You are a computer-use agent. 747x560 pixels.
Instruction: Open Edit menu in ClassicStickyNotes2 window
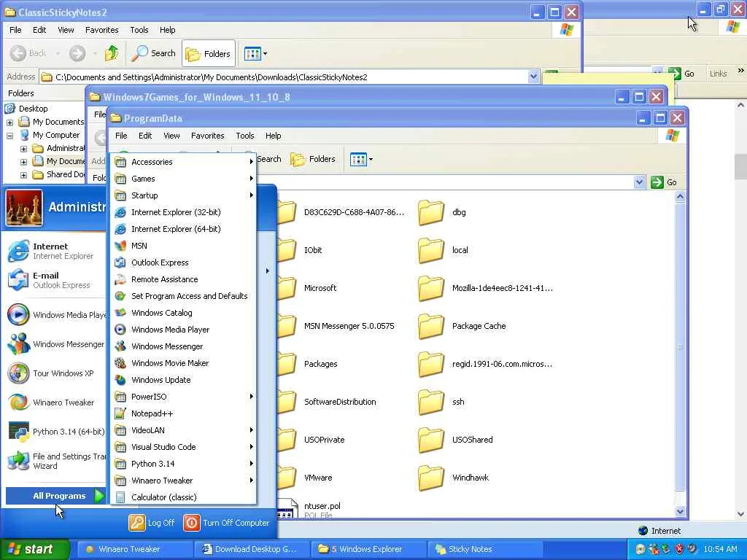39,30
